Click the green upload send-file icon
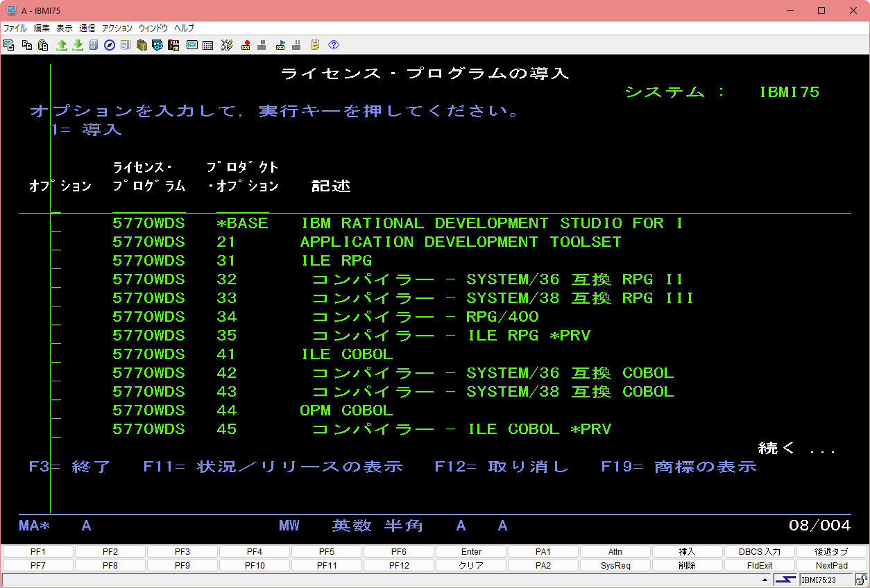This screenshot has width=870, height=588. [62, 45]
